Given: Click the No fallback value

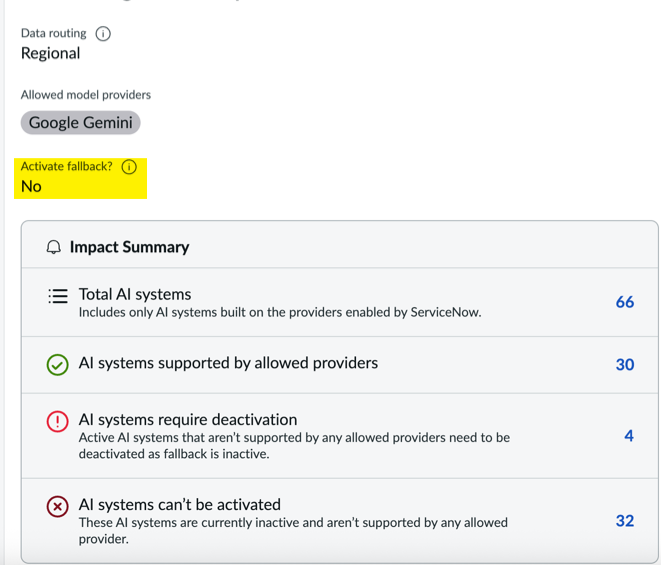Looking at the screenshot, I should coord(31,186).
